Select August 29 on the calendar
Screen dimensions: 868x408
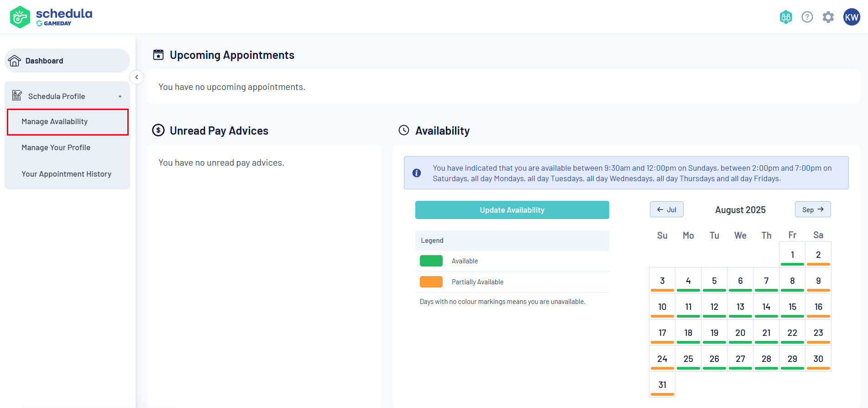tap(792, 359)
